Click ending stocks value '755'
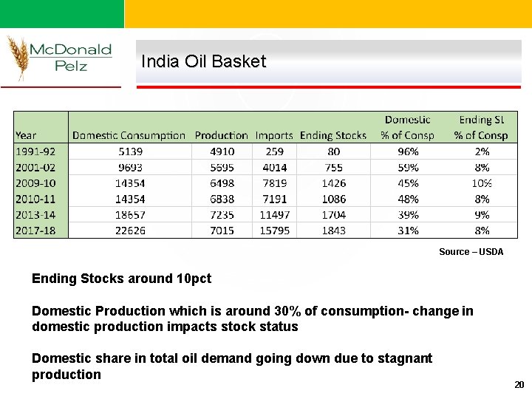 tap(334, 167)
